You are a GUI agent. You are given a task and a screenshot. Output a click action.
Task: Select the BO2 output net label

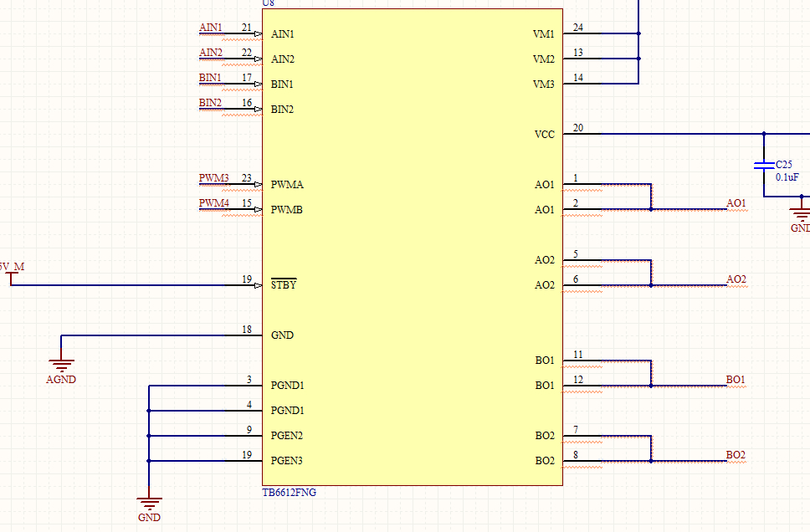point(736,454)
